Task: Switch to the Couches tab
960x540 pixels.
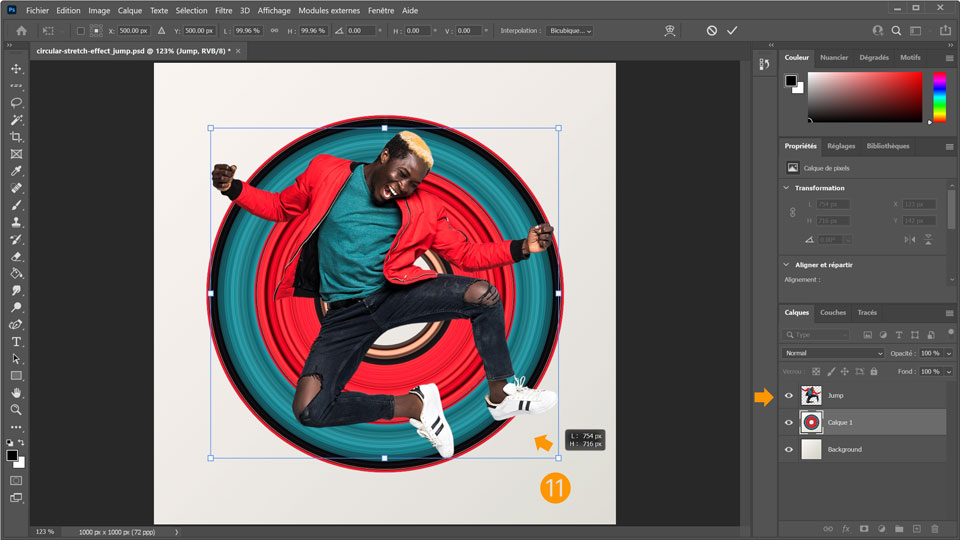Action: click(833, 312)
